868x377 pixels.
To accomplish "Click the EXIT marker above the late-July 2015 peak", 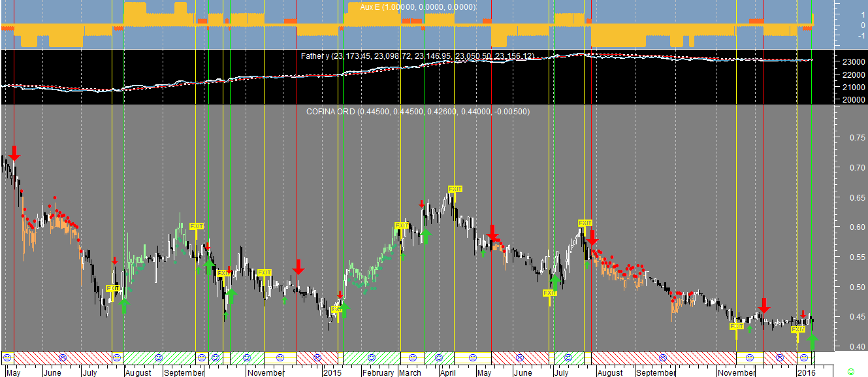I will pos(585,223).
